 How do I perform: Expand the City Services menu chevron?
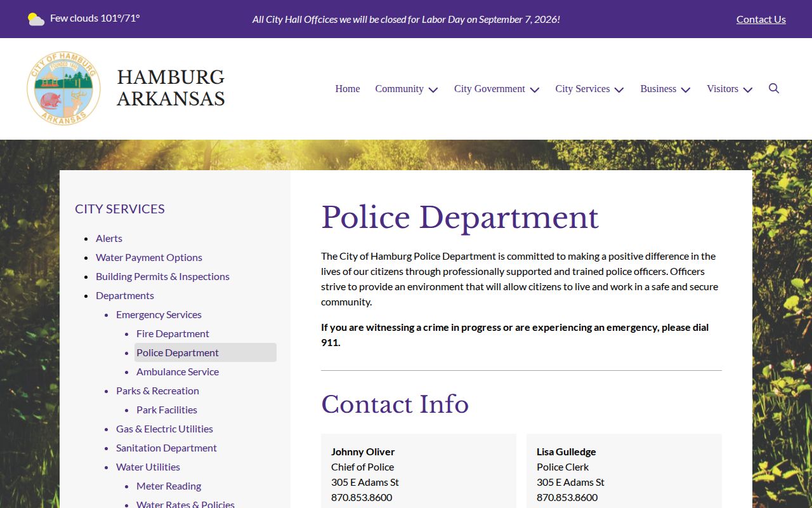pos(619,90)
